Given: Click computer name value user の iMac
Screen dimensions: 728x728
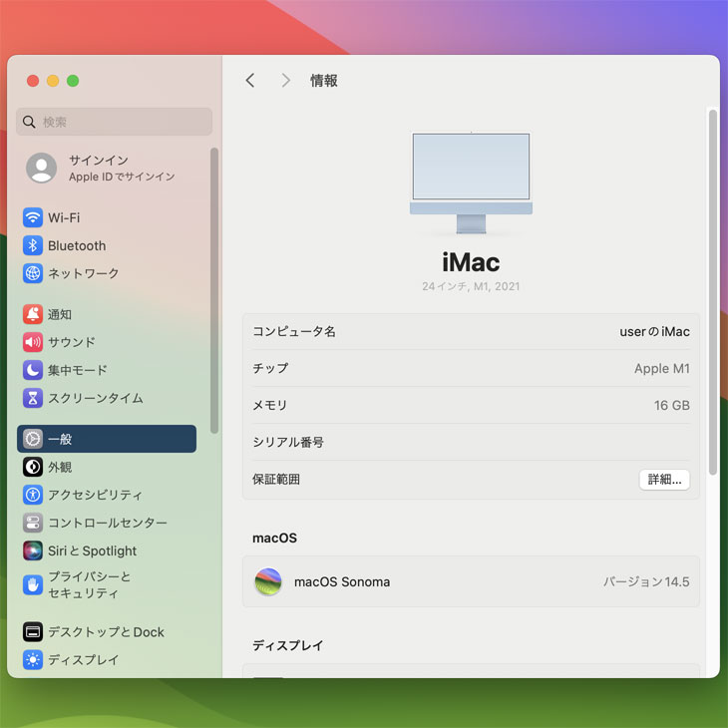Looking at the screenshot, I should point(654,331).
